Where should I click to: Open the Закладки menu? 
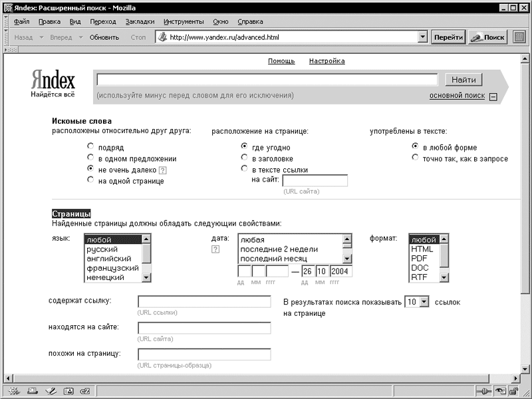tap(140, 22)
